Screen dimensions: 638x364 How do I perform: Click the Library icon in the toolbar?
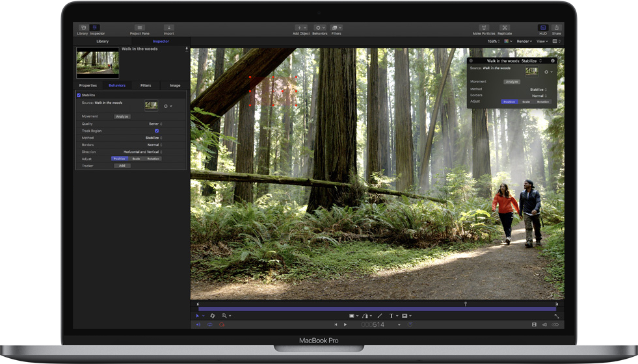click(x=83, y=28)
